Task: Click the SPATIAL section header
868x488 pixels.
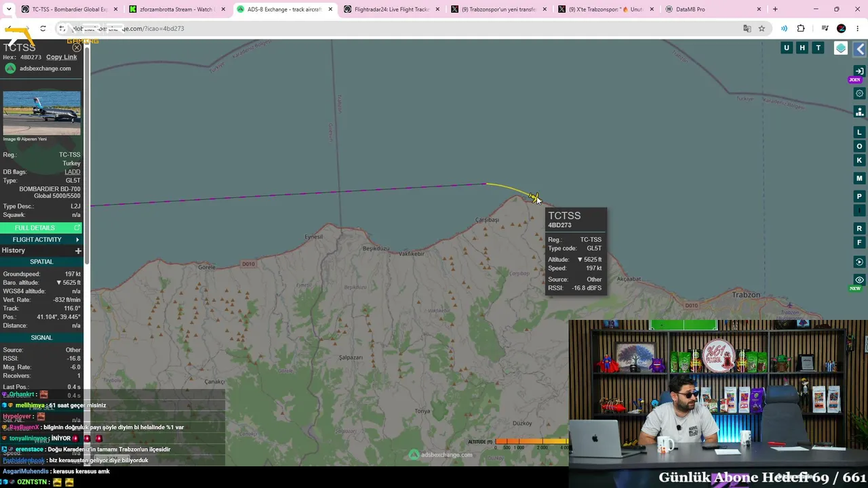Action: (x=41, y=262)
